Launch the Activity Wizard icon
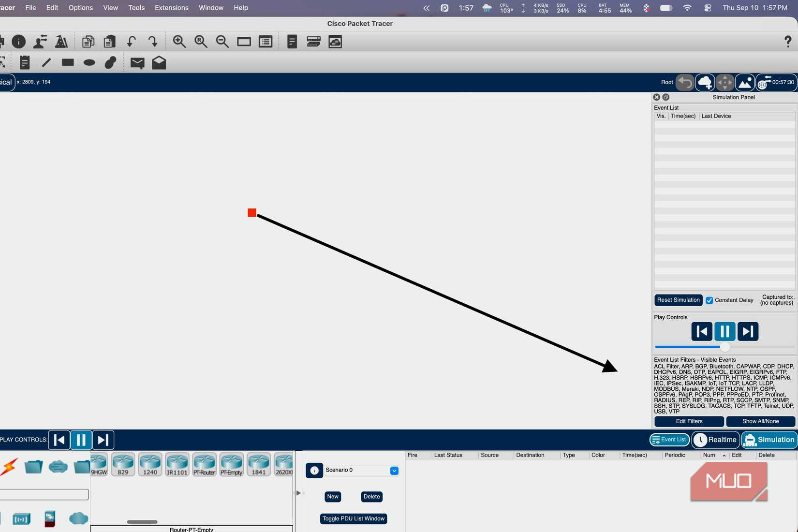798x532 pixels. [x=61, y=42]
